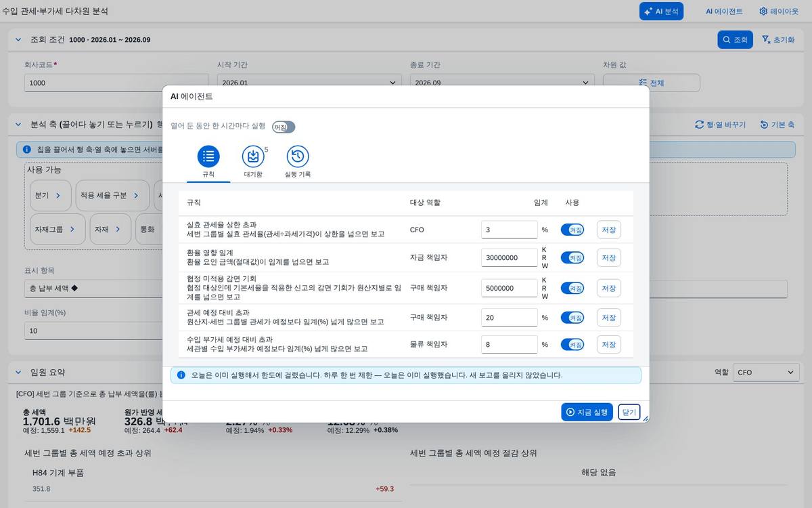This screenshot has height=508, width=812.
Task: Toggle 수입 부가세 예정 대비 초과 switch
Action: tap(572, 344)
